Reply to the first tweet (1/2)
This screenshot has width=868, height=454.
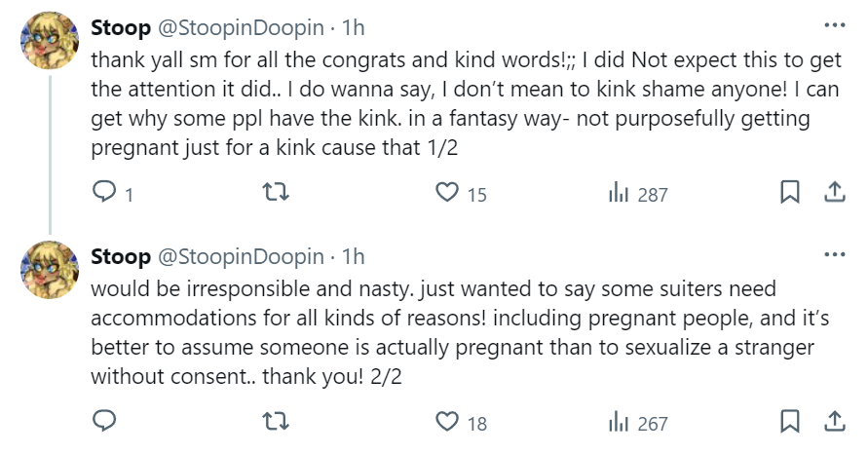(104, 193)
